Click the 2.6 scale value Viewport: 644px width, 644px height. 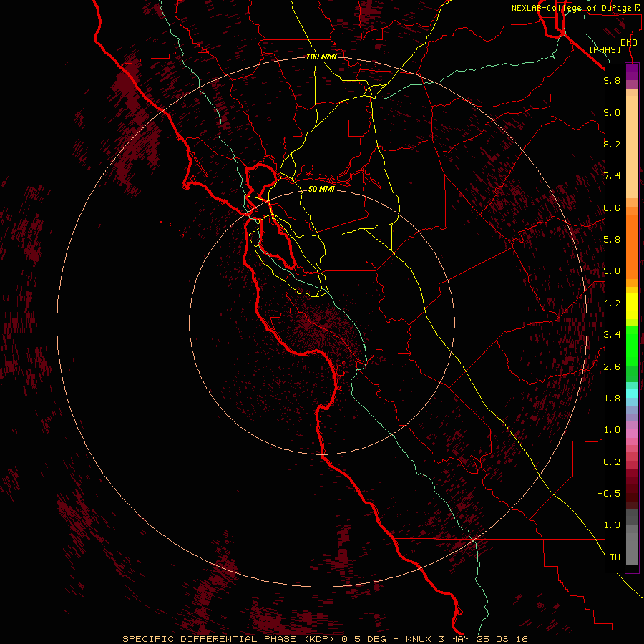pyautogui.click(x=612, y=367)
